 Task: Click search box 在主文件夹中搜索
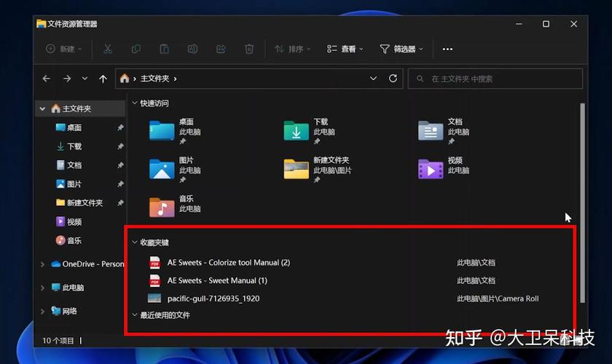coord(495,79)
